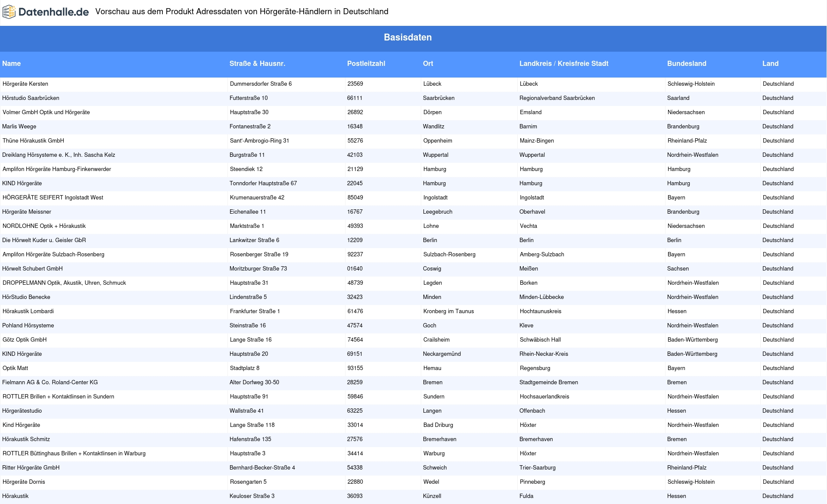Select NORDLOHNE Optik + Hörakustik

[x=44, y=226]
